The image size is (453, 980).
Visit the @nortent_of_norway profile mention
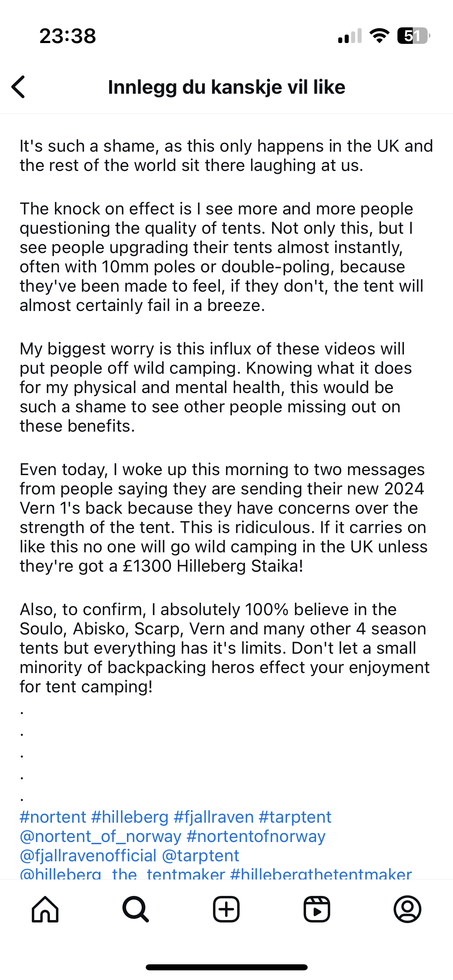click(101, 837)
